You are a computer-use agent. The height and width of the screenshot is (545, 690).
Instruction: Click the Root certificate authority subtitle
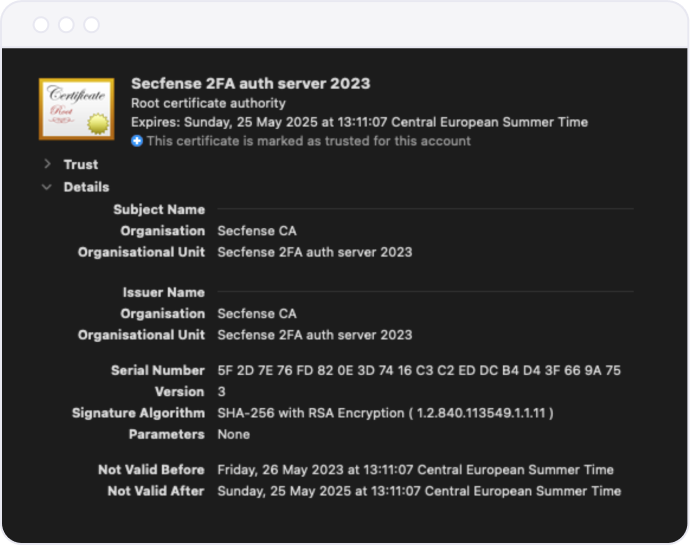208,103
